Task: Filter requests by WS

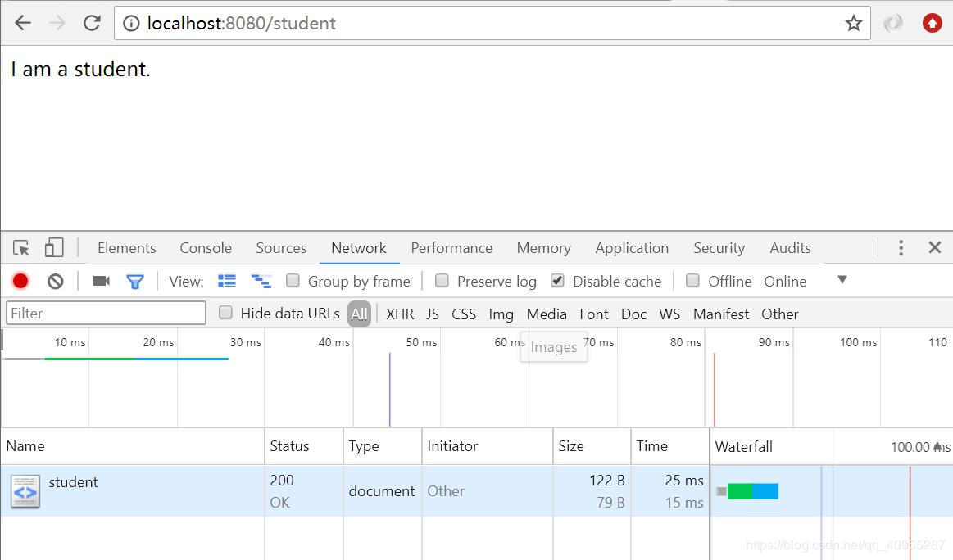Action: (x=669, y=314)
